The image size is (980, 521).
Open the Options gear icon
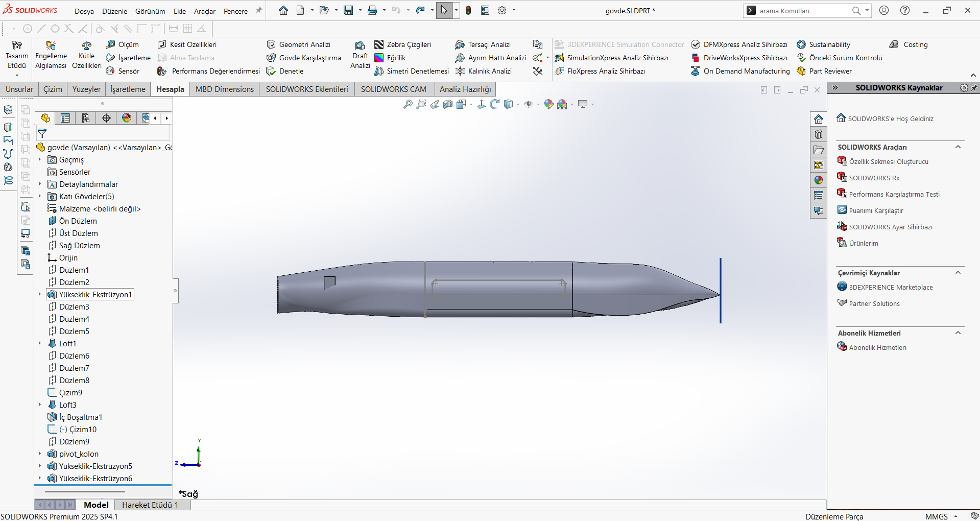pyautogui.click(x=502, y=10)
